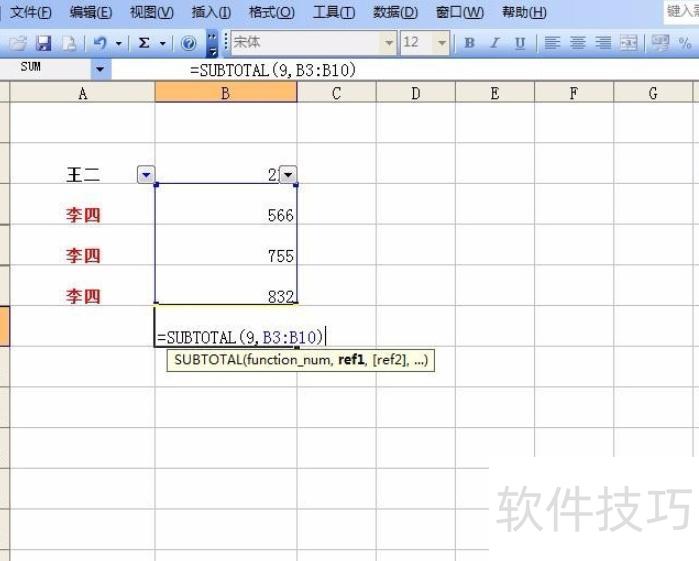Click [ref2] in the SUBTOTAL tooltip
699x561 pixels.
click(x=390, y=360)
